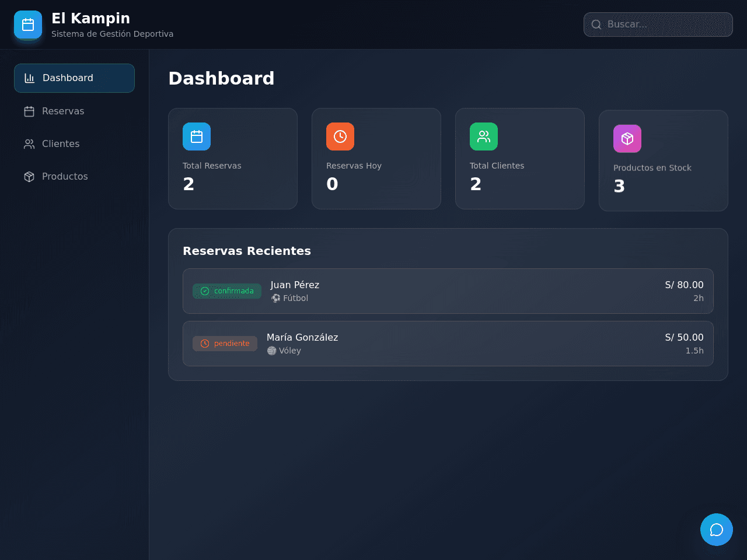Click the Dashboard bar chart icon
The height and width of the screenshot is (560, 747).
point(30,78)
